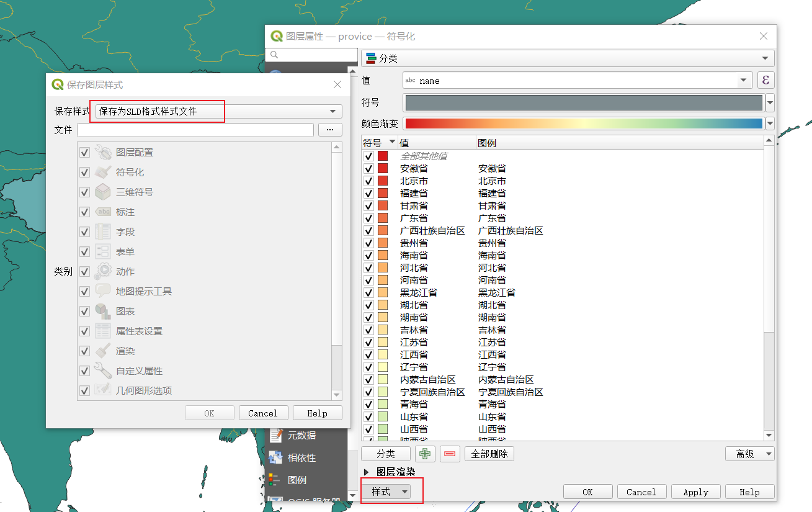This screenshot has width=812, height=512.
Task: Click the 文件 path input field
Action: point(195,130)
